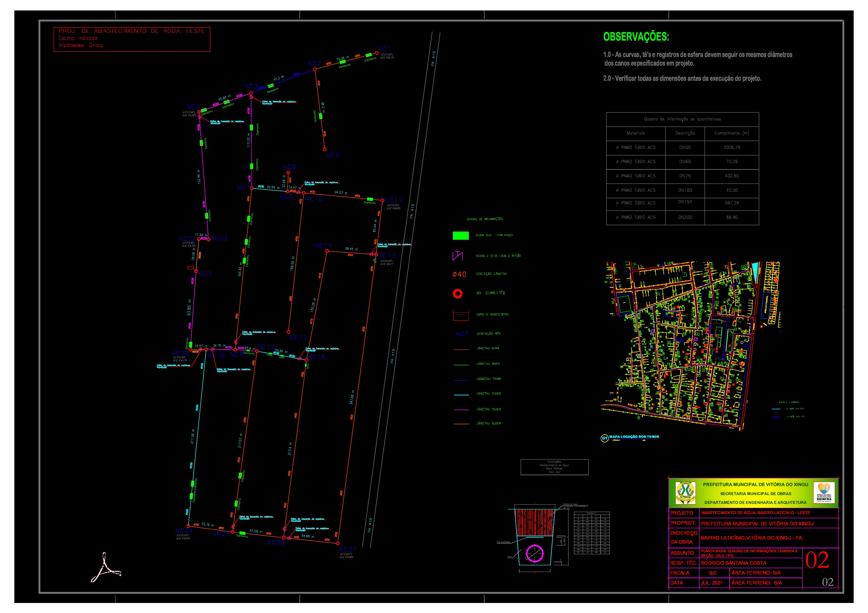The image size is (868, 613).
Task: Click the SEINFRA logo in title block
Action: (x=824, y=492)
